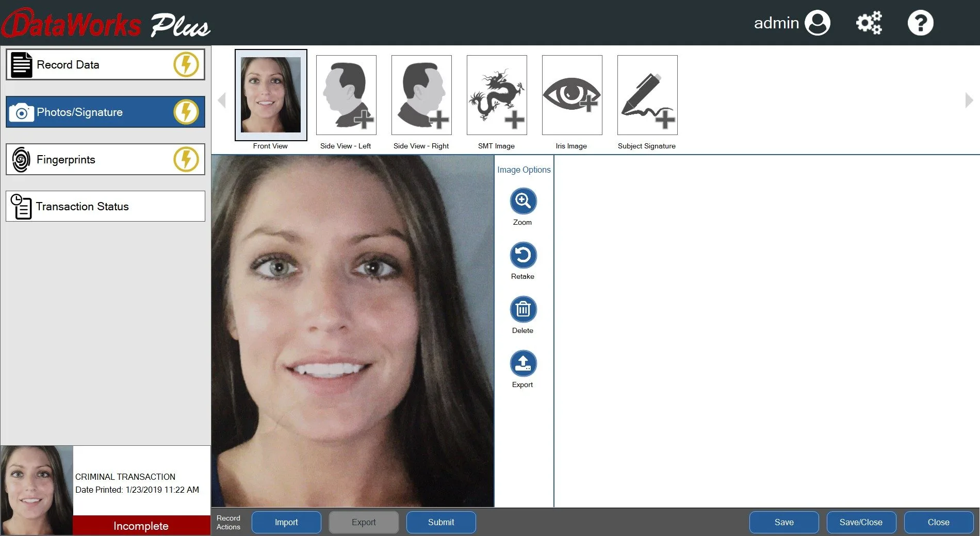Viewport: 980px width, 536px height.
Task: Select the Front View thumbnail
Action: pos(271,95)
